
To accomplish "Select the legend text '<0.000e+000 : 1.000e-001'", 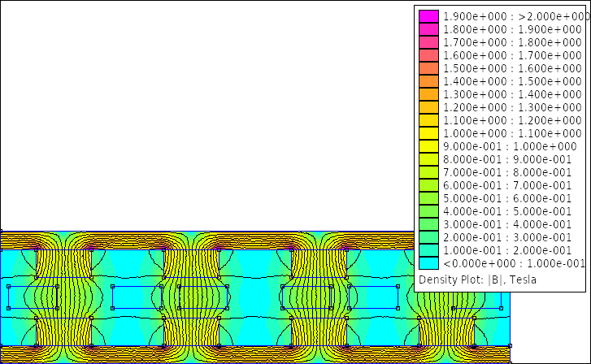I will tap(514, 263).
